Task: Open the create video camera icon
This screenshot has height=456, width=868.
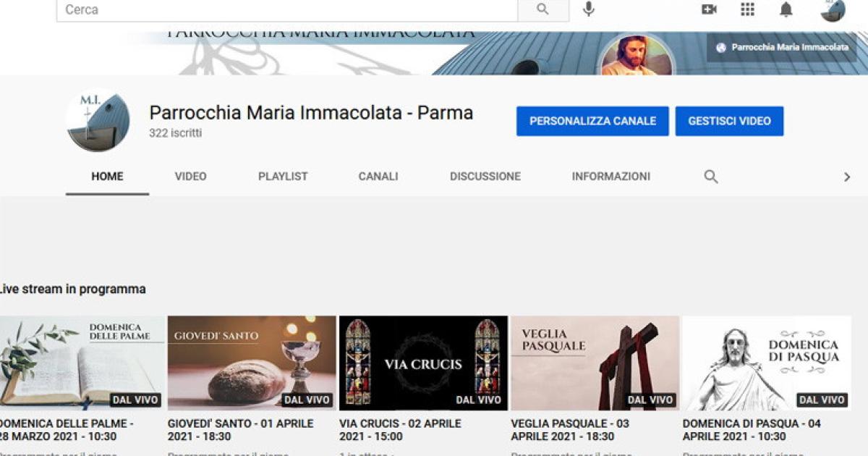Action: [709, 9]
